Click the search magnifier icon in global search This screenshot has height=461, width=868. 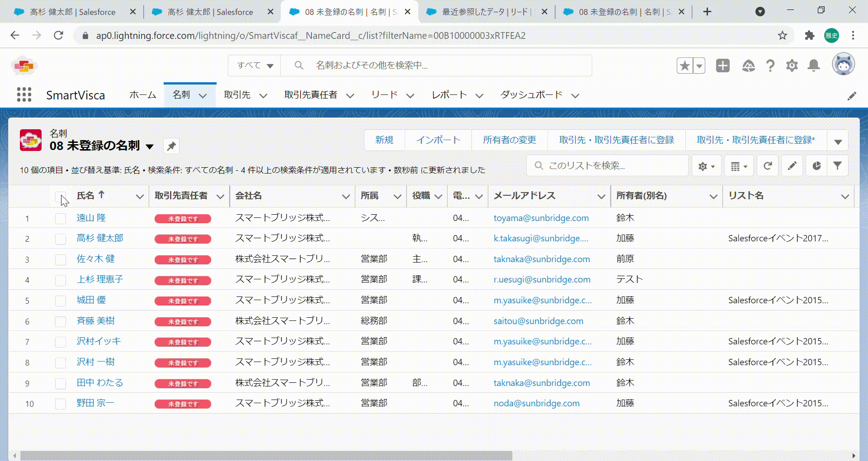[x=299, y=66]
